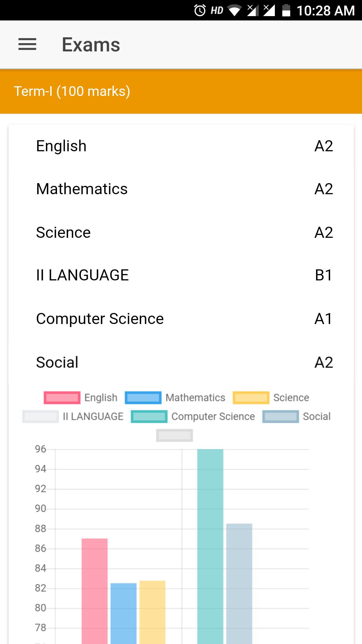Tap the battery status icon
The image size is (362, 644).
point(286,10)
